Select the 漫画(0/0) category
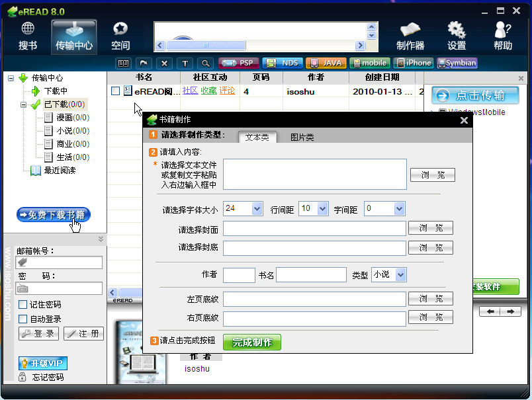 (x=73, y=117)
